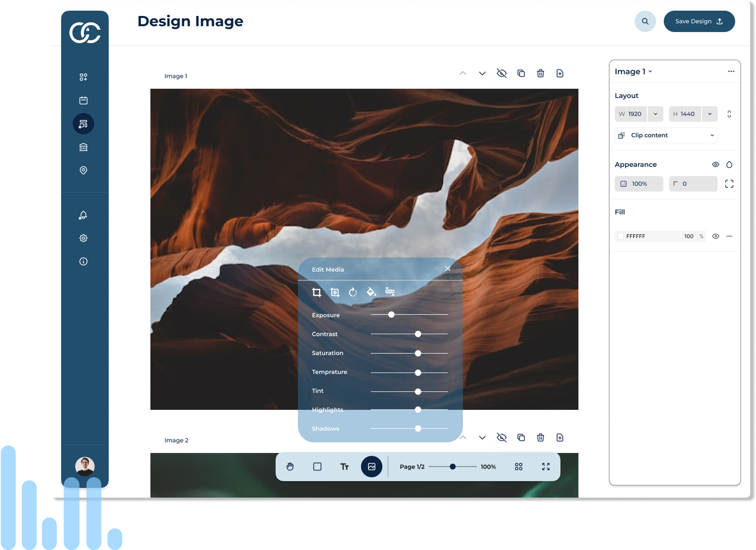The height and width of the screenshot is (550, 756).
Task: Click the search button in header
Action: 645,21
